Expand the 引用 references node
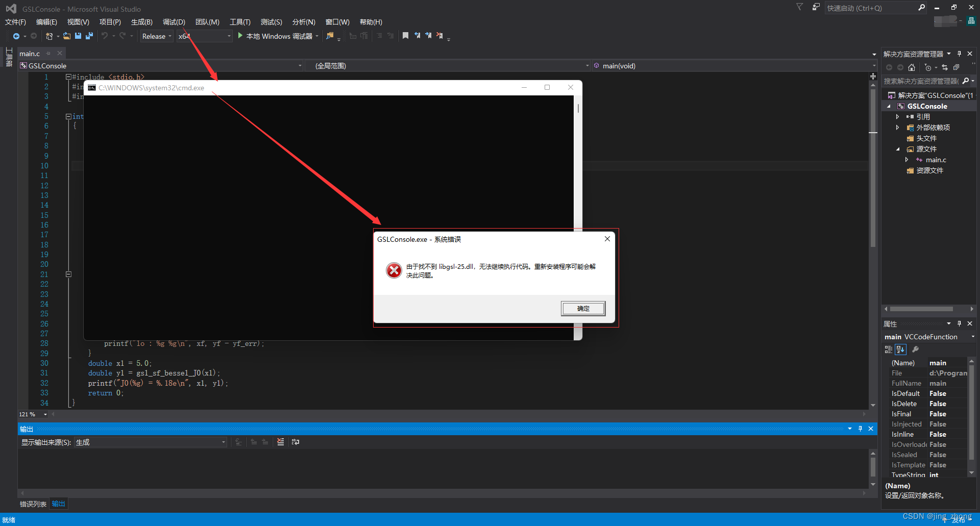Screen dimensions: 980x526 coord(897,117)
